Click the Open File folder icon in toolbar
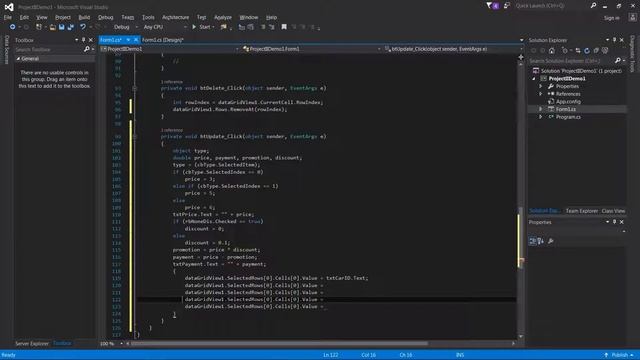 (x=53, y=27)
